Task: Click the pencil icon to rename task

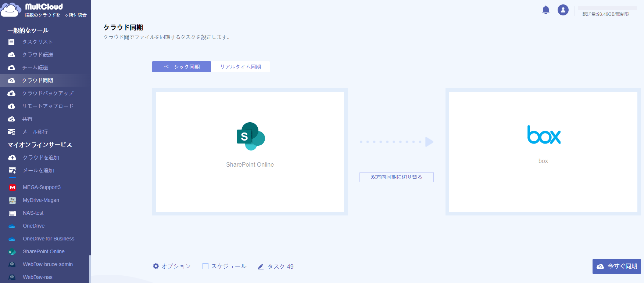Action: point(261,266)
